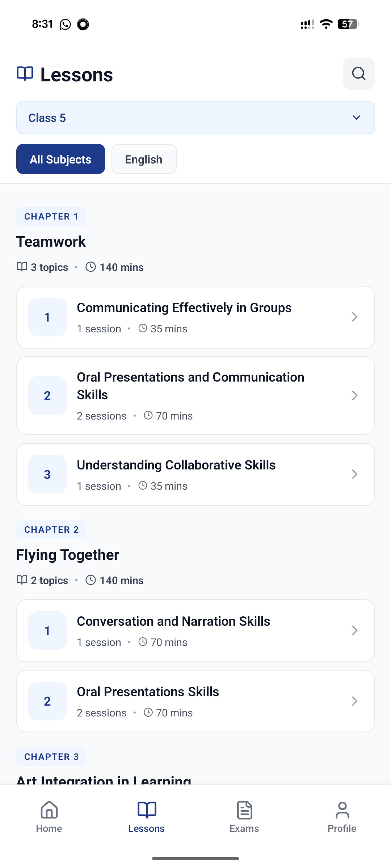Tap number 3 badge of Collaborative Skills

[47, 474]
